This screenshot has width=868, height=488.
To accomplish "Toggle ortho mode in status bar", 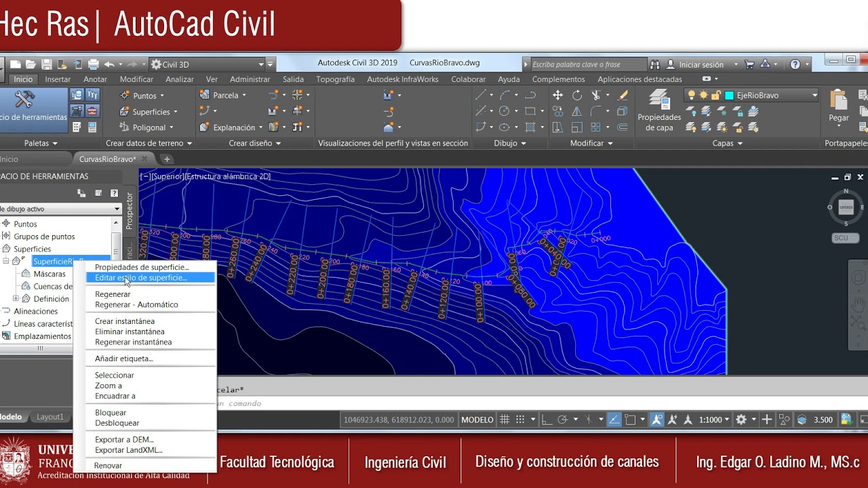I will point(547,420).
